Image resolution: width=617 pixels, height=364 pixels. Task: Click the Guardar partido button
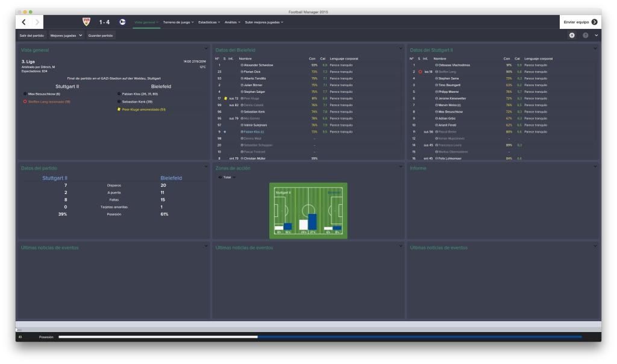click(101, 36)
